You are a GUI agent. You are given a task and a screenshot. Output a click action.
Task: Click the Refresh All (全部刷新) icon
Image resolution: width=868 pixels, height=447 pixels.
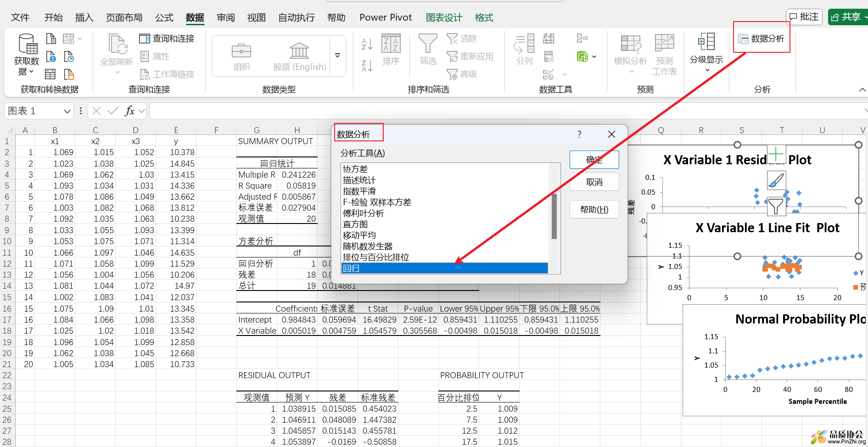[x=117, y=45]
